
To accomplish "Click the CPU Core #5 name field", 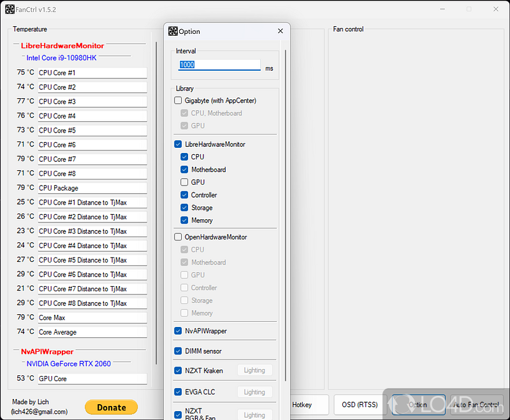I will pos(92,131).
